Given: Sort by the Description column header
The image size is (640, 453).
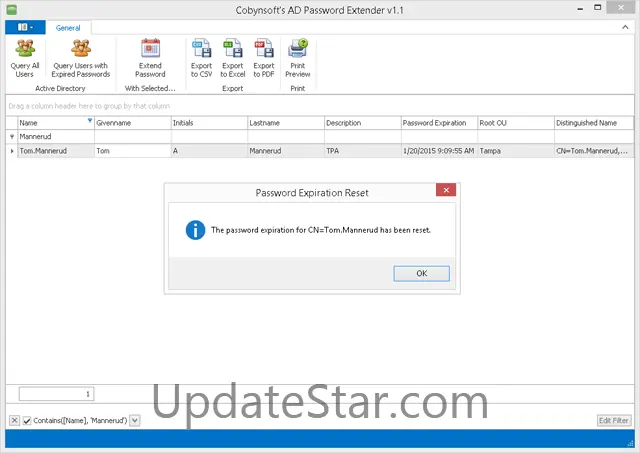Looking at the screenshot, I should pyautogui.click(x=363, y=123).
